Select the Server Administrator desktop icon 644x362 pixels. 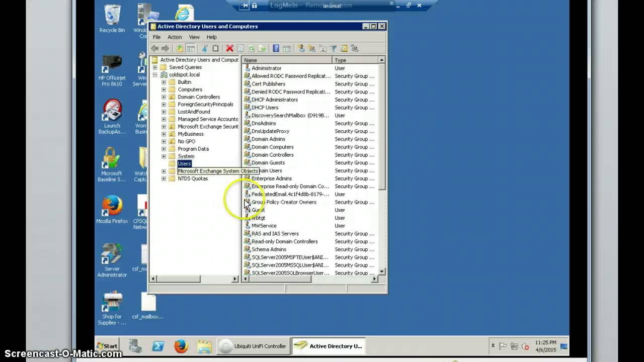pyautogui.click(x=112, y=260)
